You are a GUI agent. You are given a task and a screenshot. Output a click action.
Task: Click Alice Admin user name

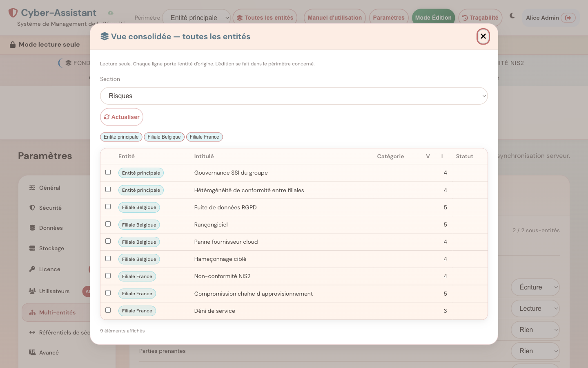tap(542, 18)
